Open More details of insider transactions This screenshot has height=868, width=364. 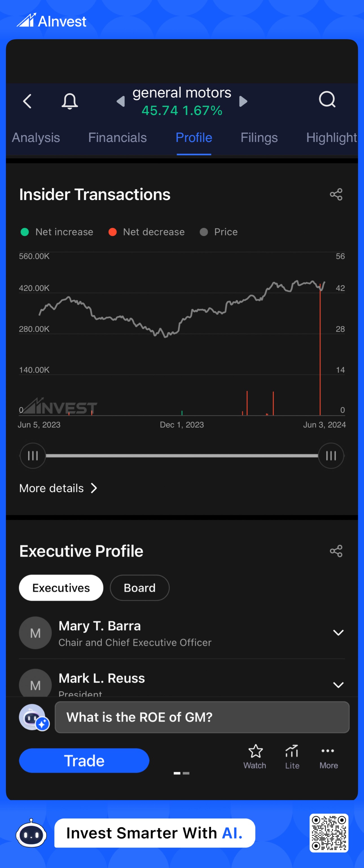(x=58, y=488)
